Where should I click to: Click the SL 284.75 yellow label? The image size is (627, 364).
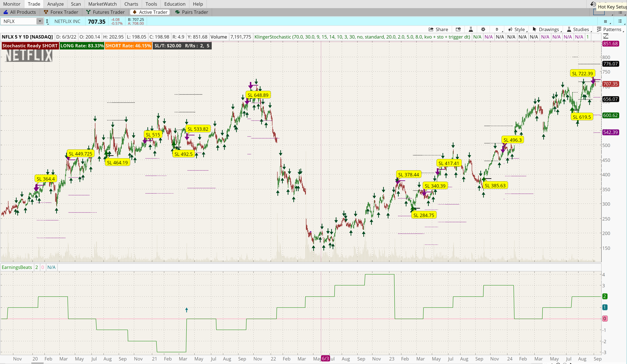[424, 215]
